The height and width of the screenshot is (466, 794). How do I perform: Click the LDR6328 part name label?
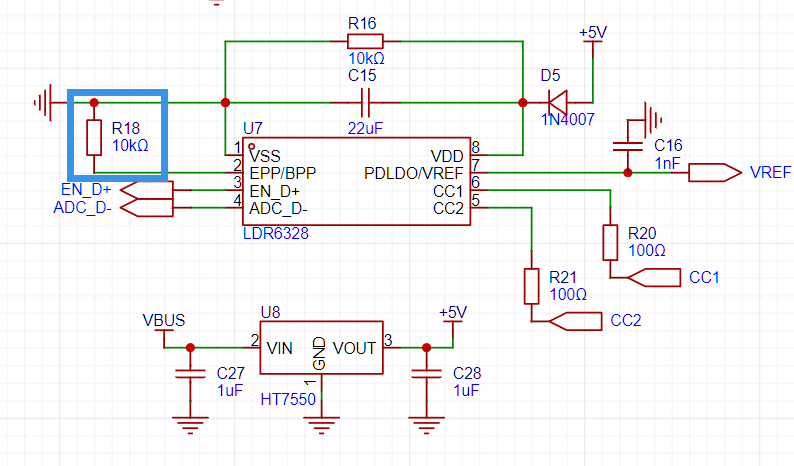pos(276,234)
